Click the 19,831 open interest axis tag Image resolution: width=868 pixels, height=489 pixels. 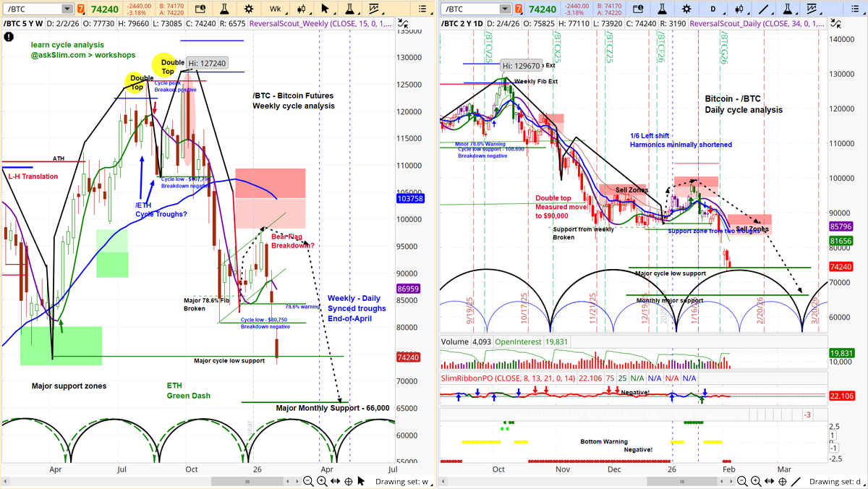coord(843,352)
